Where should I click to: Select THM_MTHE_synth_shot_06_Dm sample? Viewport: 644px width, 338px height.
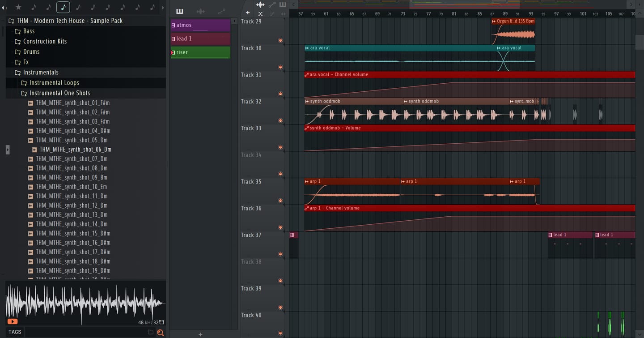(76, 150)
